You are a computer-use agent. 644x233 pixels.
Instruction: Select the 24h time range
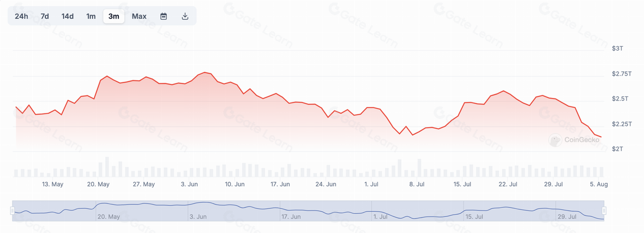point(22,16)
